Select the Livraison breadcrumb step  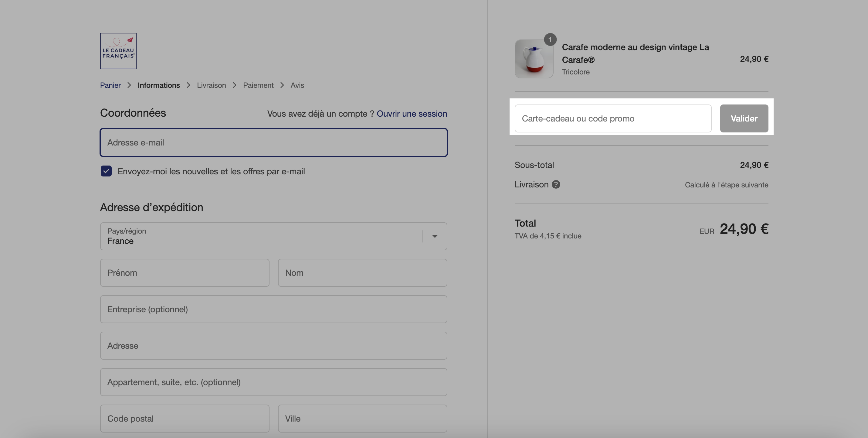click(211, 85)
